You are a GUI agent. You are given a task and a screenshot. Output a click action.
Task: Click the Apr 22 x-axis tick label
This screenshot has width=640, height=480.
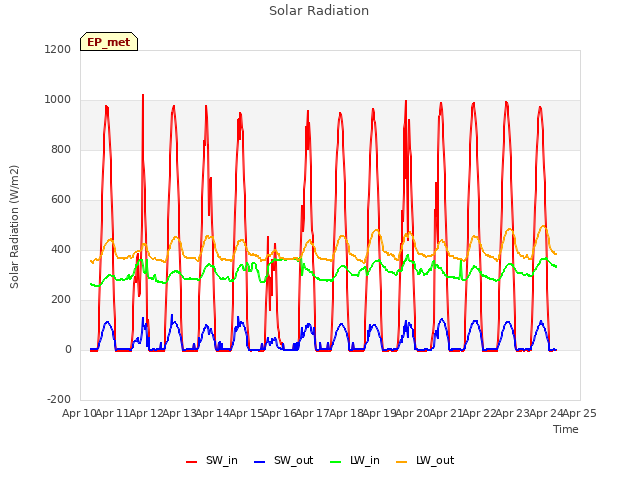479,413
